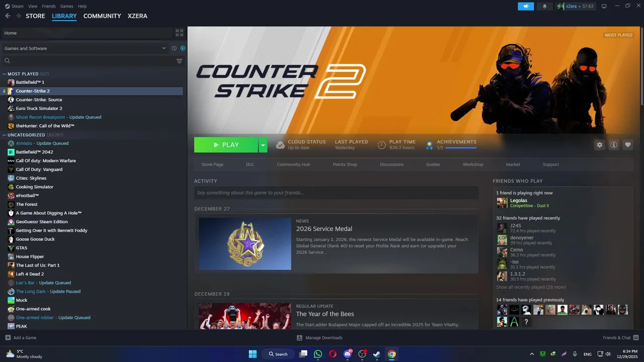Open the Steam menu
The width and height of the screenshot is (644, 362).
18,6
